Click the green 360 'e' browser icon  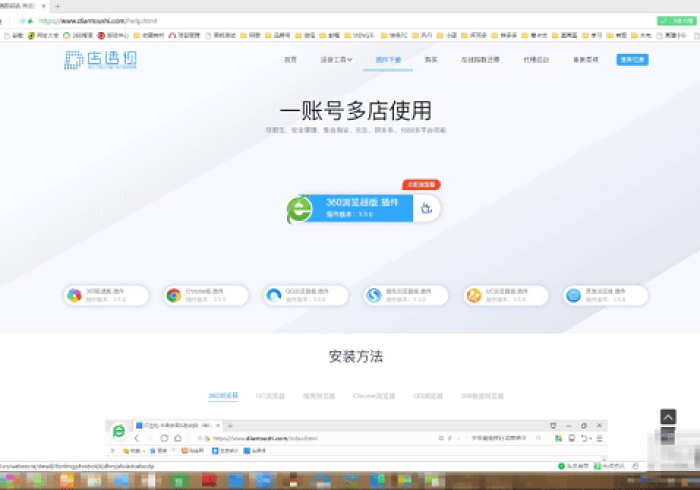[x=299, y=209]
